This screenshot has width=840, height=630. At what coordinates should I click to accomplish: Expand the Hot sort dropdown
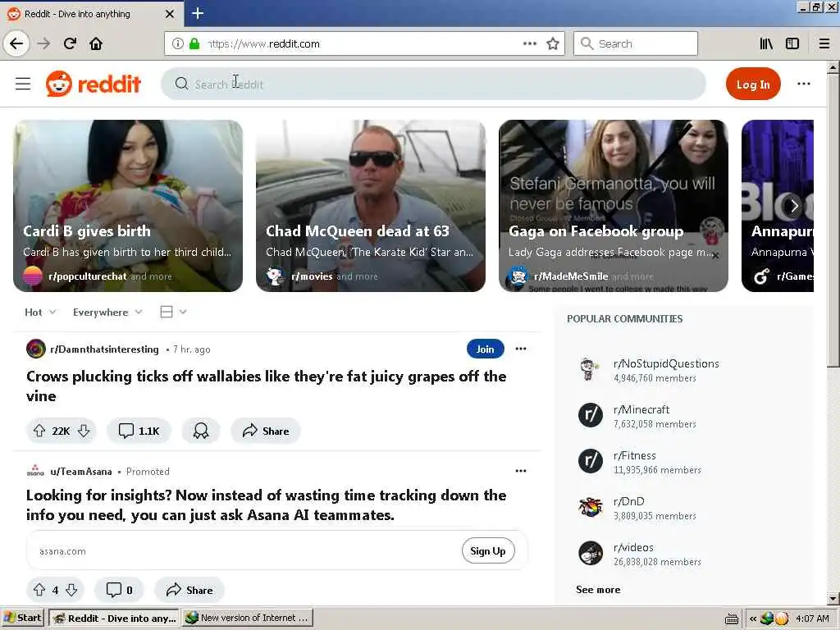pyautogui.click(x=40, y=313)
